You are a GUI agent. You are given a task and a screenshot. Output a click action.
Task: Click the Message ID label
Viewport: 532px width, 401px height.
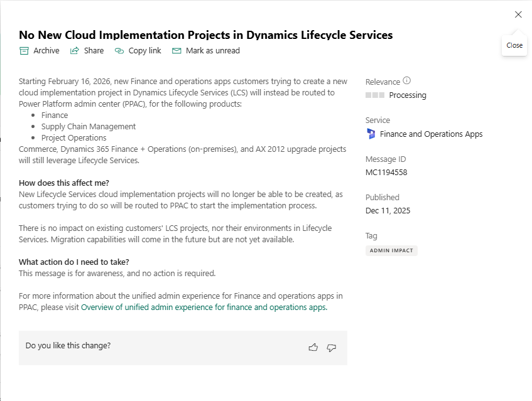(386, 159)
